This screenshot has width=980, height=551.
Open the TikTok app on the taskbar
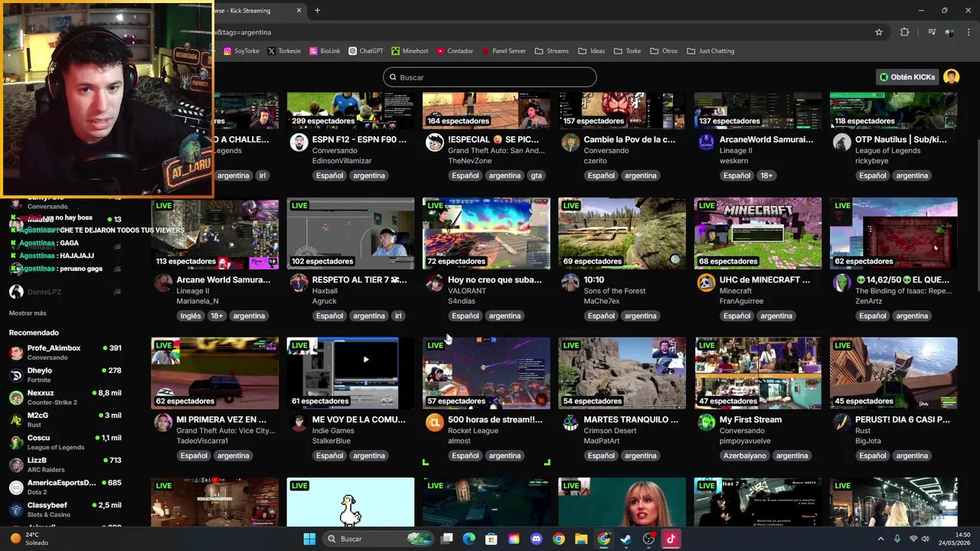(671, 539)
